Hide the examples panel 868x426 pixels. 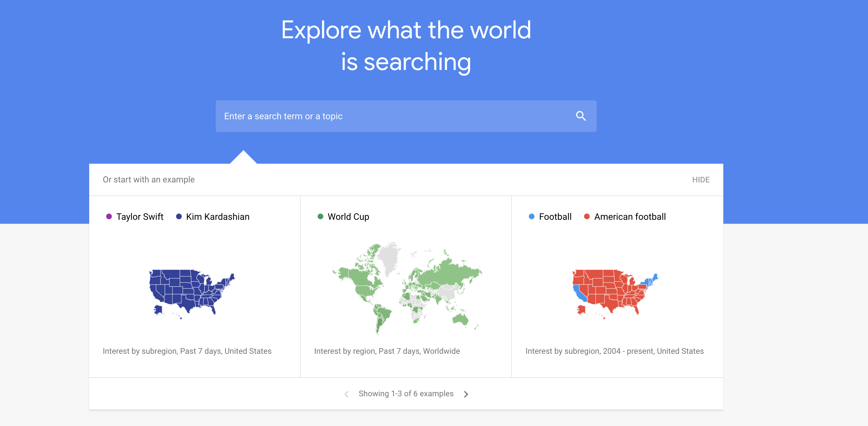[700, 180]
